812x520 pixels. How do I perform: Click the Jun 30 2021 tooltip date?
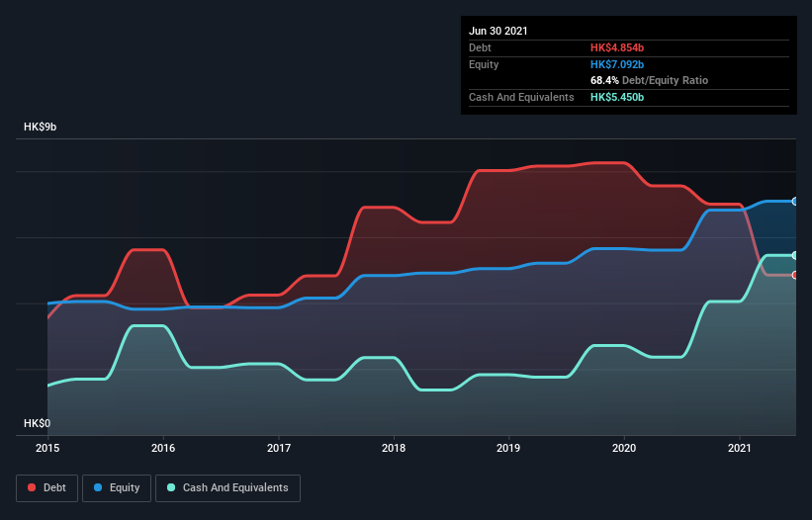pyautogui.click(x=498, y=31)
